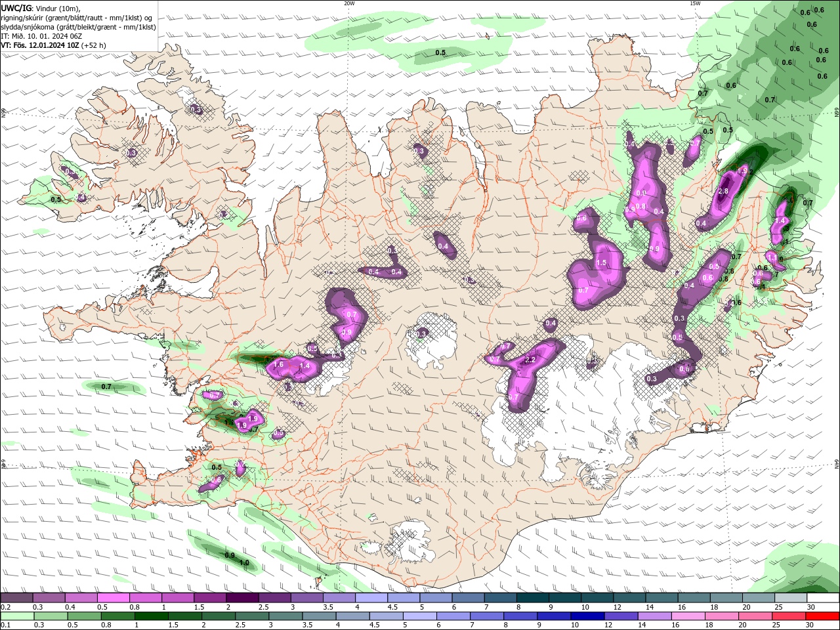Pick the 7 swatch in snow scale

[x=500, y=598]
